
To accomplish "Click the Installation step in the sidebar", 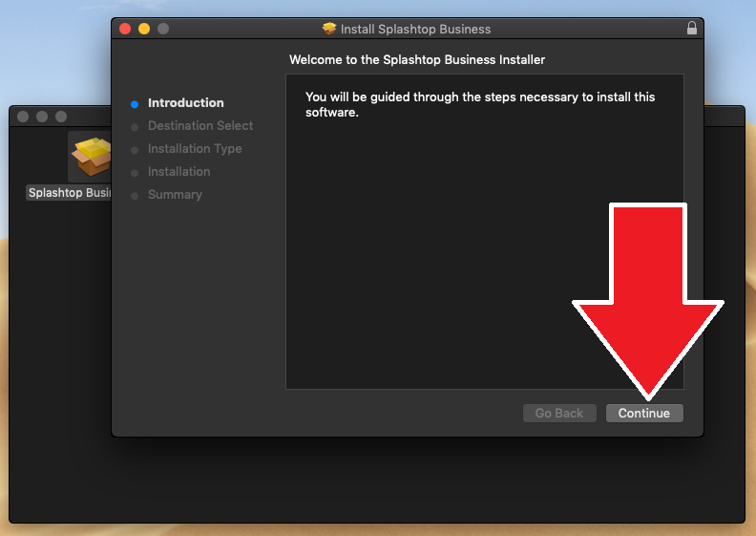I will click(x=178, y=172).
